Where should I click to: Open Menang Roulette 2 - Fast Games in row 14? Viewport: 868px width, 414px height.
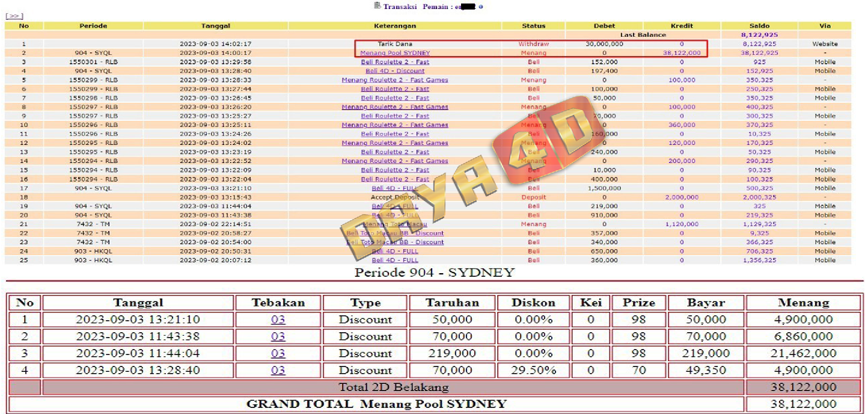pyautogui.click(x=395, y=161)
